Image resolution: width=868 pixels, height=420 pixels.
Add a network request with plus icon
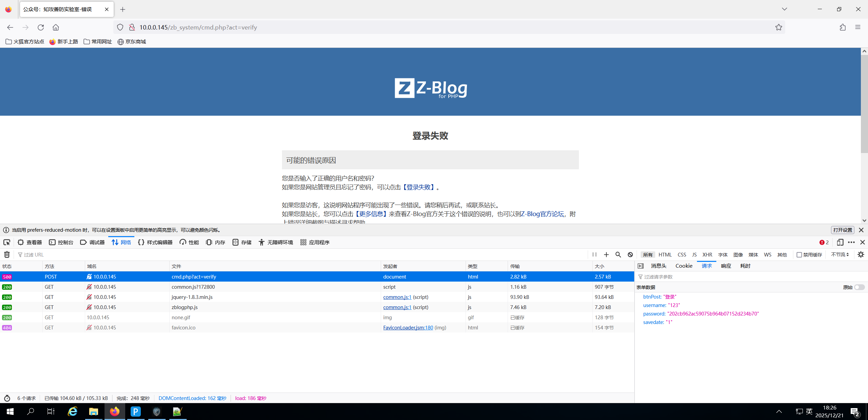pyautogui.click(x=606, y=254)
